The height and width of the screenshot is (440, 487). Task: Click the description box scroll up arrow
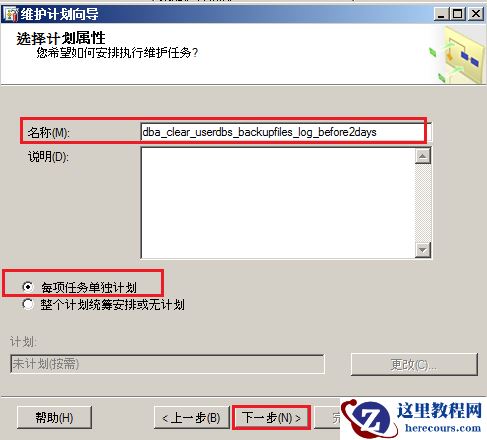point(423,156)
